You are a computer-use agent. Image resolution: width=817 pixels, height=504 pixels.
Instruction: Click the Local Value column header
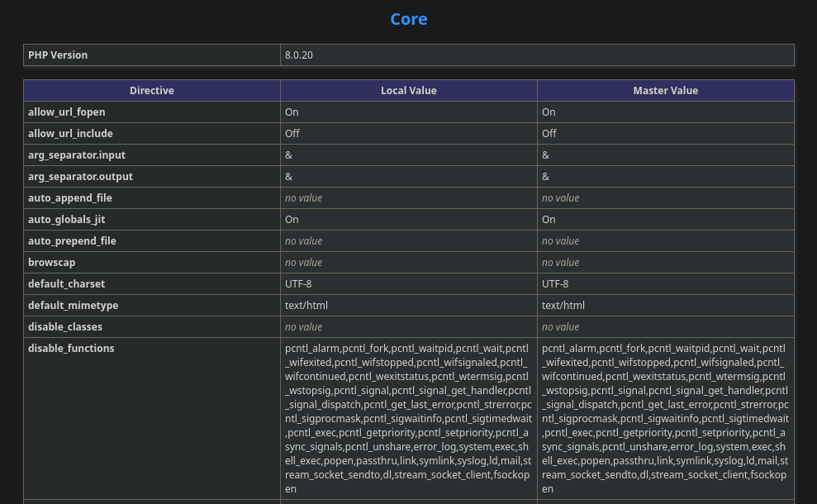[408, 91]
